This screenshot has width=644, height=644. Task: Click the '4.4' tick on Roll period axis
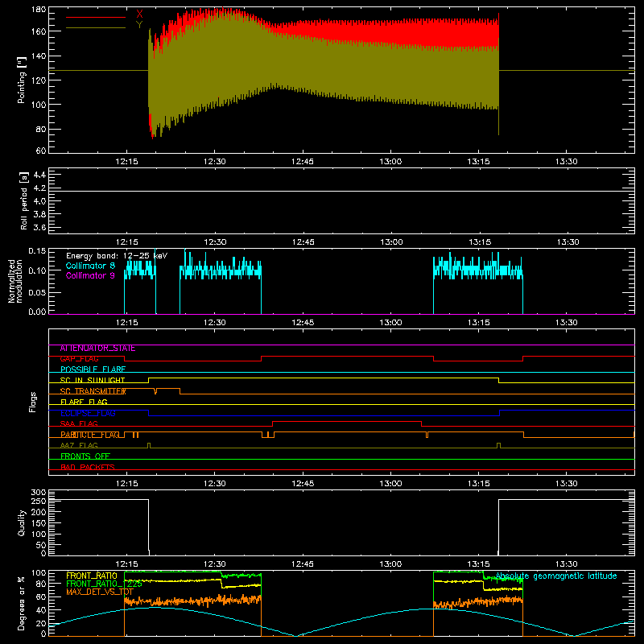tap(39, 175)
